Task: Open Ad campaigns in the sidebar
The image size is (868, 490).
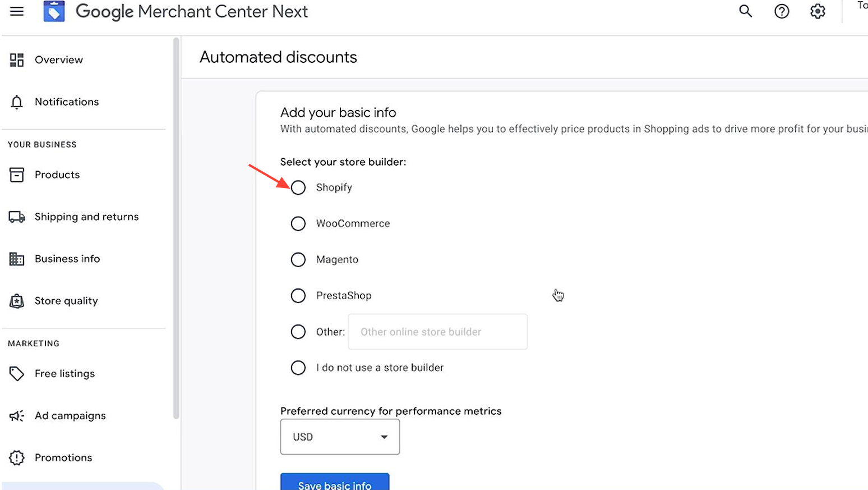Action: click(70, 416)
